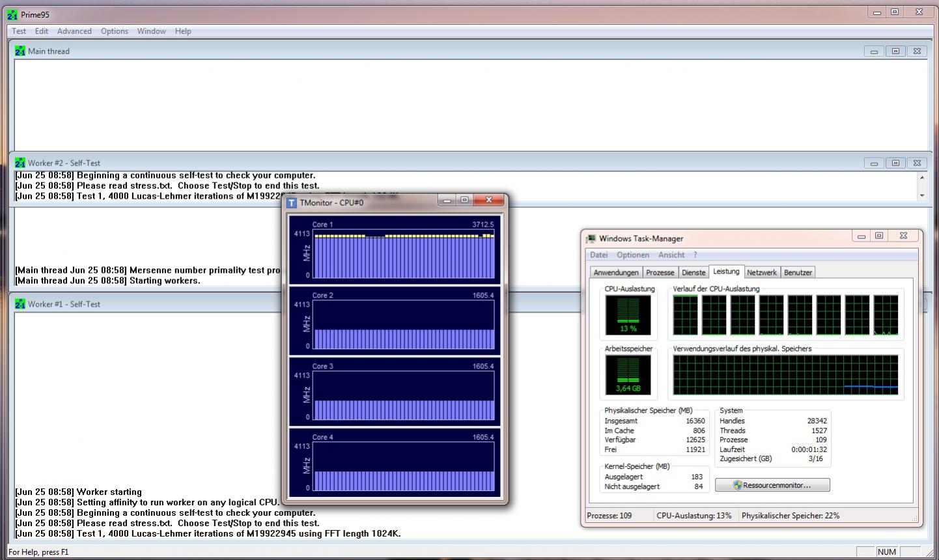Screen dimensions: 939x560
Task: Click the Arbeitsspeicher 3,64 GB gauge
Action: click(628, 375)
